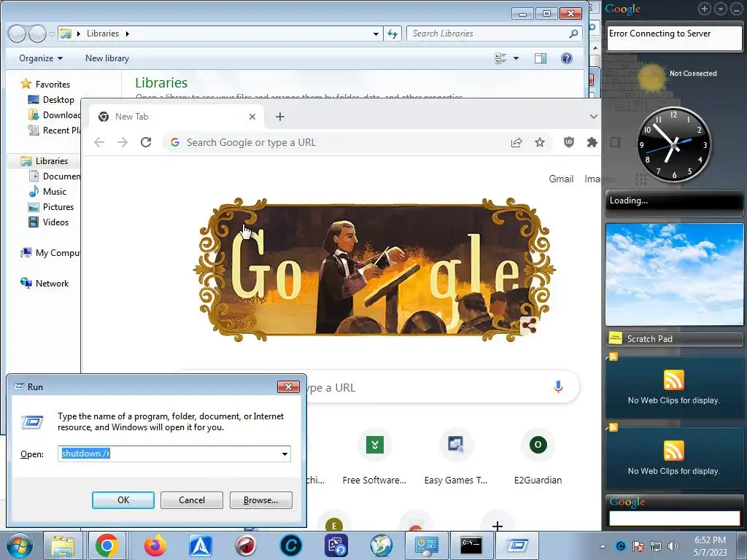Add a gadget with the sidebar plus button

[705, 9]
